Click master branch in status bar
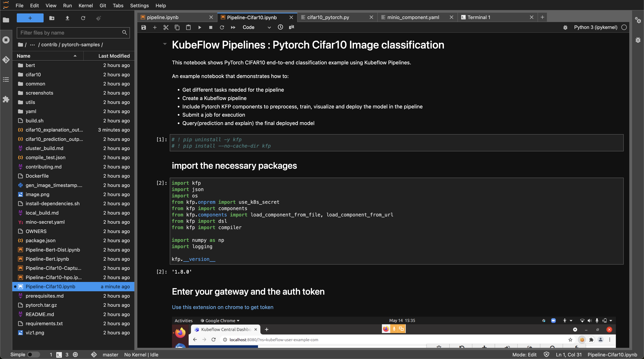Image resolution: width=644 pixels, height=359 pixels. coord(110,355)
